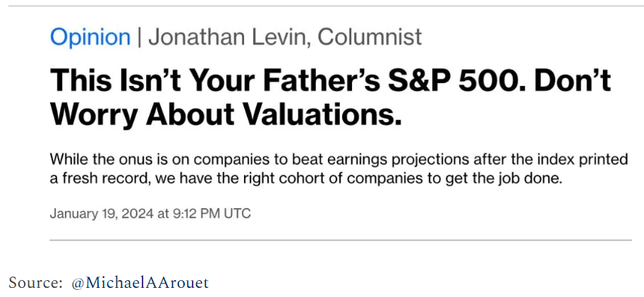Click the headline's first line about Father's S&P 500

point(330,81)
